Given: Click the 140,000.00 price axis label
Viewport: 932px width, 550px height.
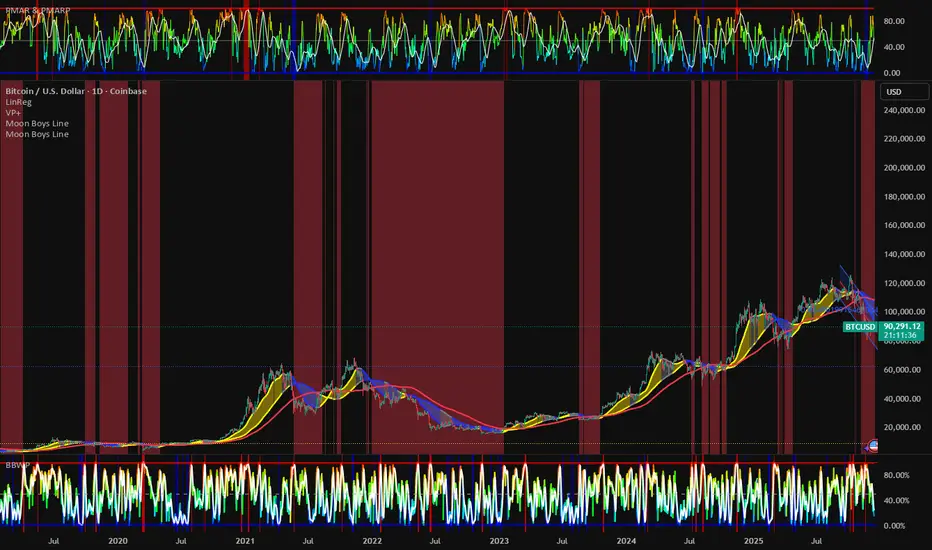Looking at the screenshot, I should coord(904,254).
